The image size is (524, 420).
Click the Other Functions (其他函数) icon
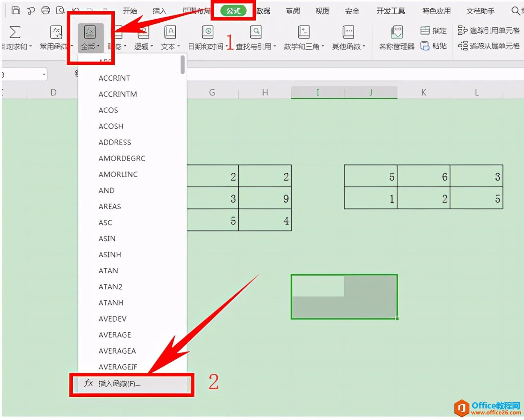click(348, 32)
